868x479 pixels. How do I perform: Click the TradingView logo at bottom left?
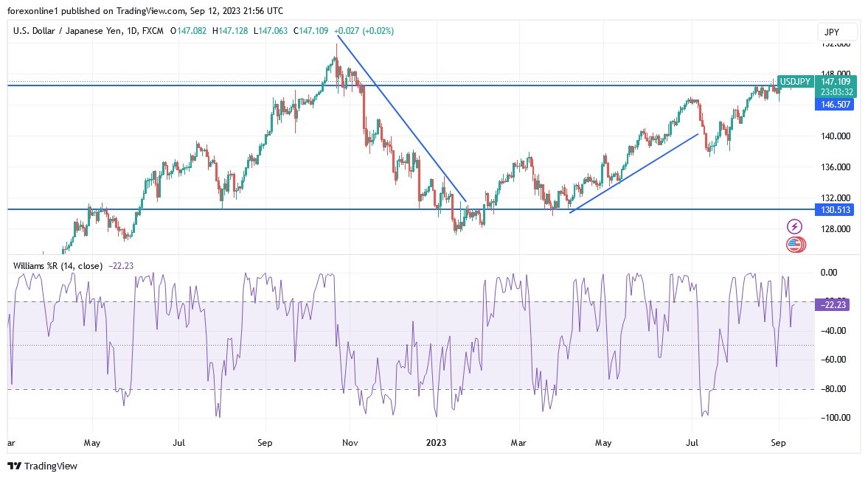click(42, 466)
